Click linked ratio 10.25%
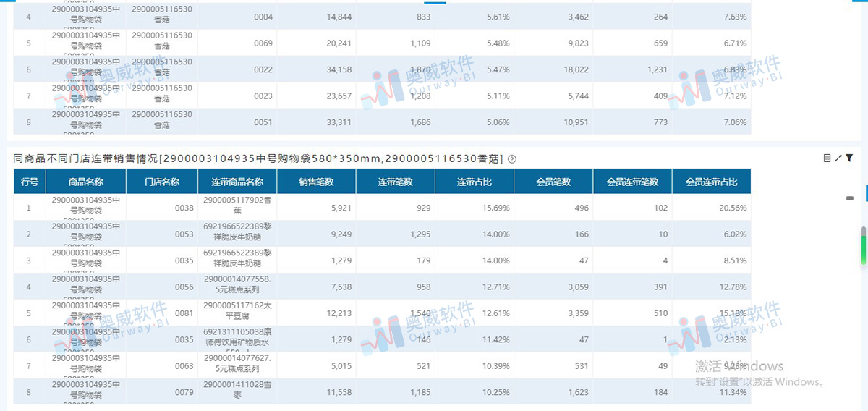Viewport: 868px width, 411px height. (x=497, y=391)
